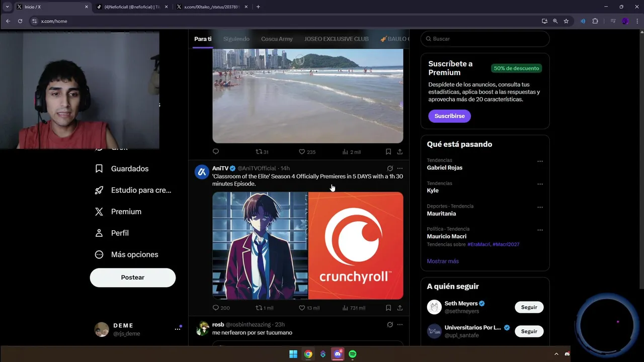Play the beach video
Viewport: 644px width, 362px height.
307,96
